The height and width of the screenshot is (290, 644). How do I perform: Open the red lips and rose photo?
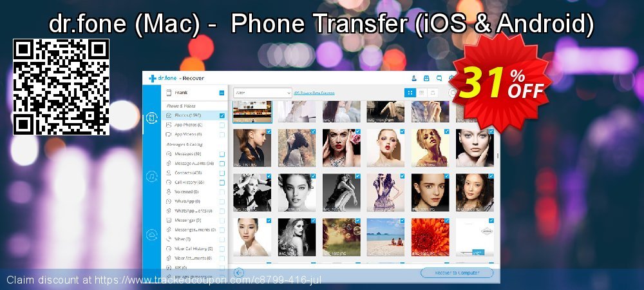(x=341, y=148)
